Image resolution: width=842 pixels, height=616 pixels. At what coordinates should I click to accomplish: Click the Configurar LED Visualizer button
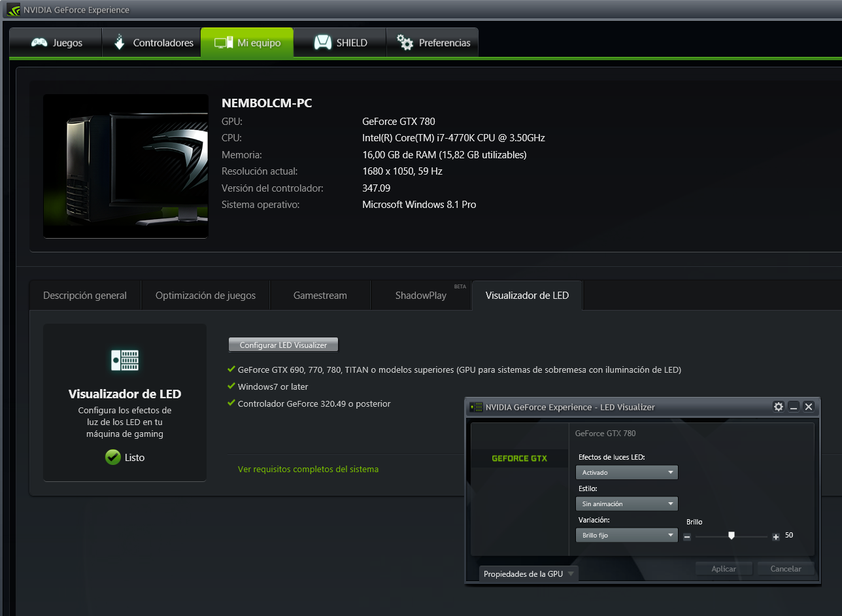pyautogui.click(x=283, y=345)
